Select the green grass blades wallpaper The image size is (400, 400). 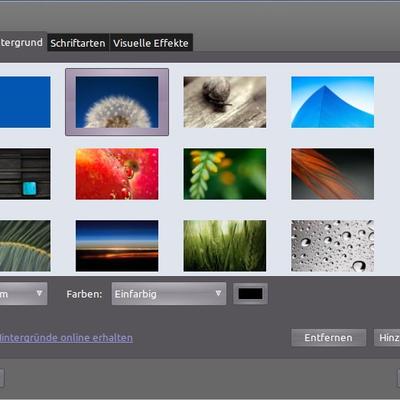tap(225, 246)
